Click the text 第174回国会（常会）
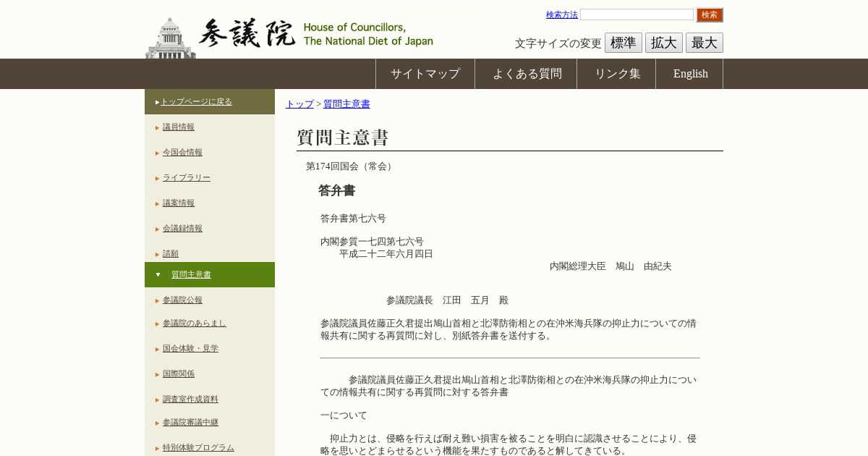 click(351, 166)
